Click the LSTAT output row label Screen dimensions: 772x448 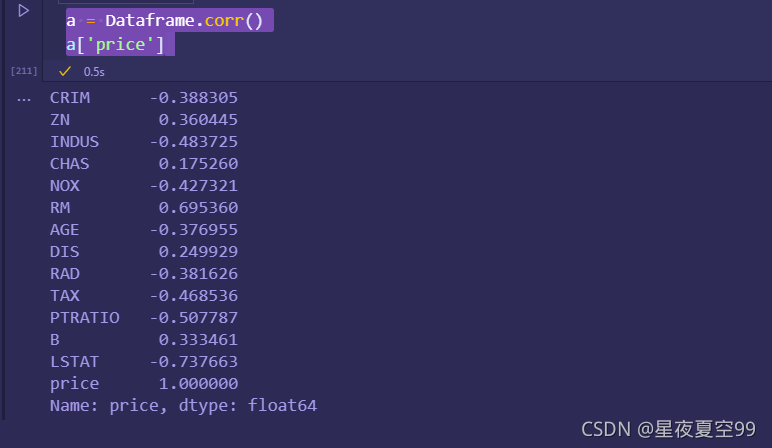tap(74, 362)
